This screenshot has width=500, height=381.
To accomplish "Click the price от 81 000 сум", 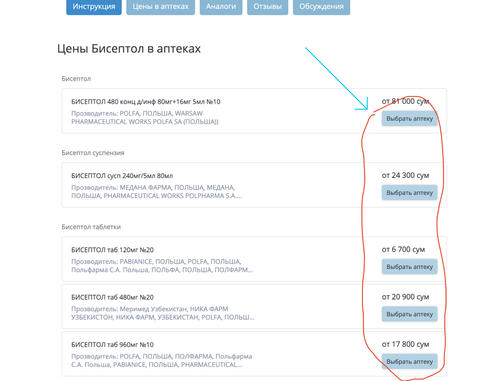I will point(405,101).
